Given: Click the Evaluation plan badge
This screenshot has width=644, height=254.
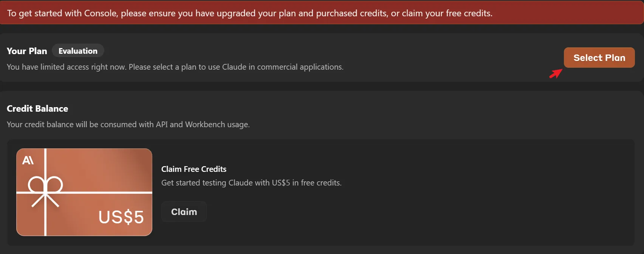Looking at the screenshot, I should point(78,51).
